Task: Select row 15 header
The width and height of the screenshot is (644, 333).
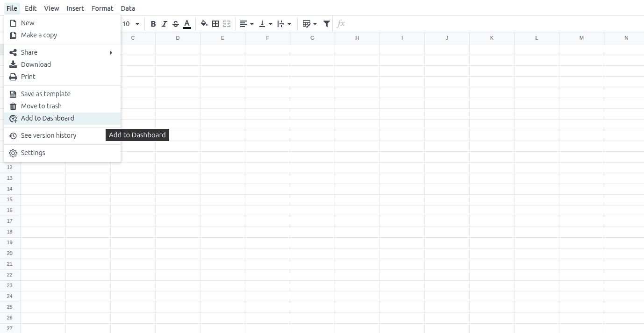Action: click(x=10, y=199)
